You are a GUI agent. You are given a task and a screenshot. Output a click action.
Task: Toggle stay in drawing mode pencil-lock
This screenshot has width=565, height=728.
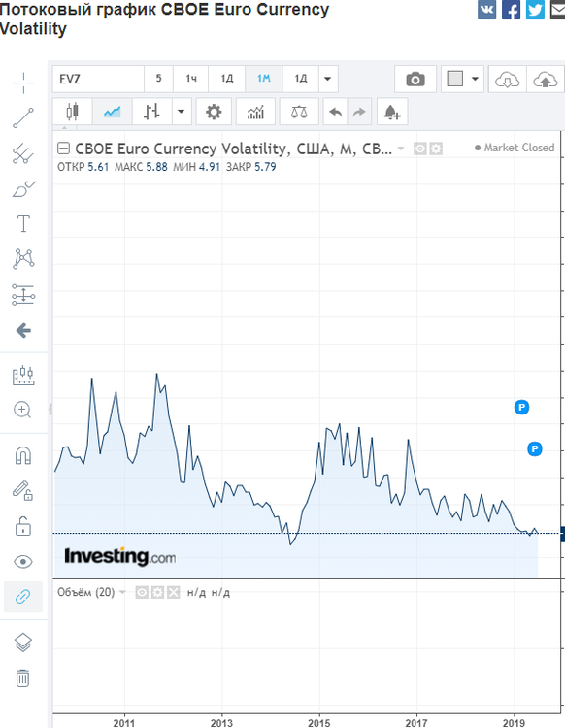(x=22, y=490)
